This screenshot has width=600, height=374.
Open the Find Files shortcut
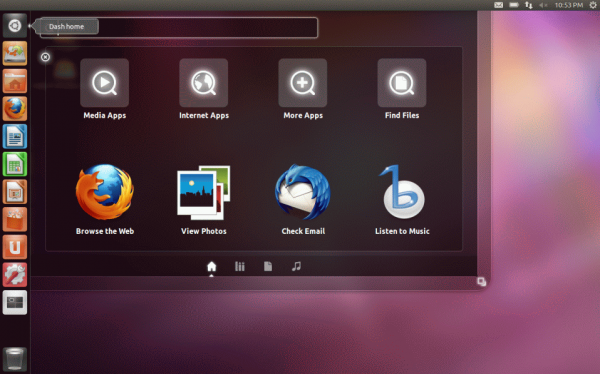pos(402,83)
